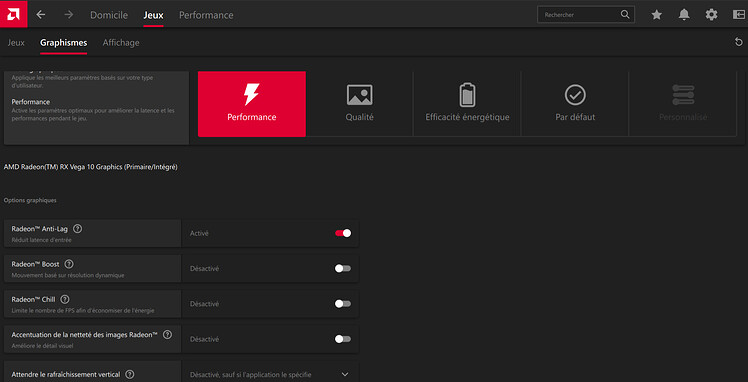This screenshot has width=748, height=382.
Task: Open notifications bell icon
Action: pyautogui.click(x=684, y=15)
